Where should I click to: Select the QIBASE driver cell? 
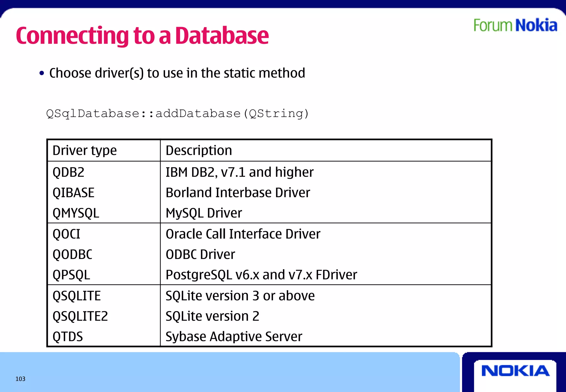point(73,193)
